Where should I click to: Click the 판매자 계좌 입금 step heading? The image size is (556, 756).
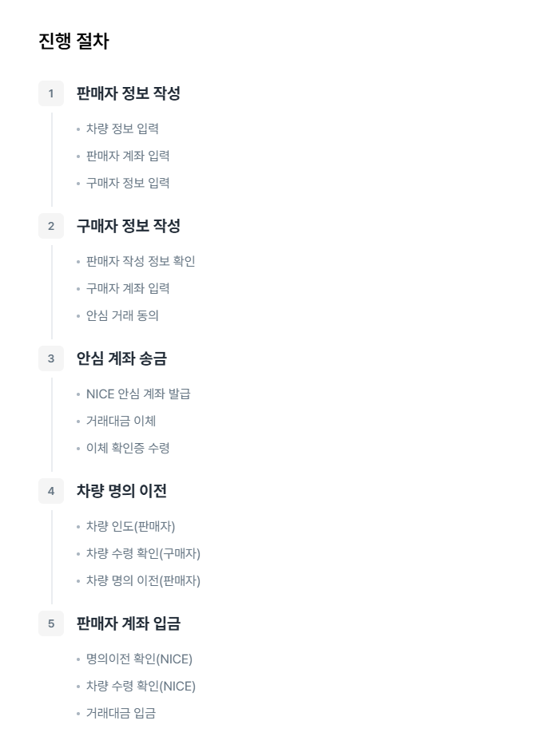click(129, 623)
